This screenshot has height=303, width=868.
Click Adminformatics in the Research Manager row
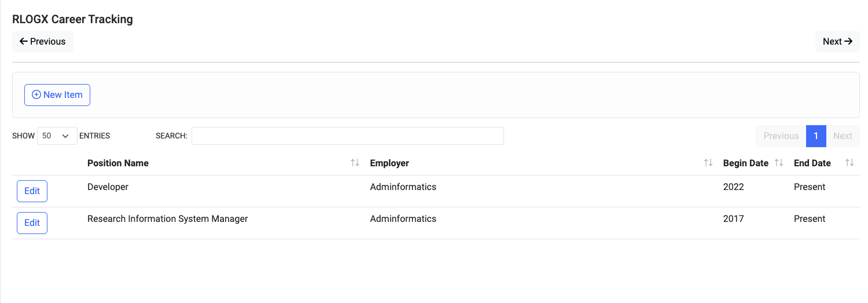(403, 219)
